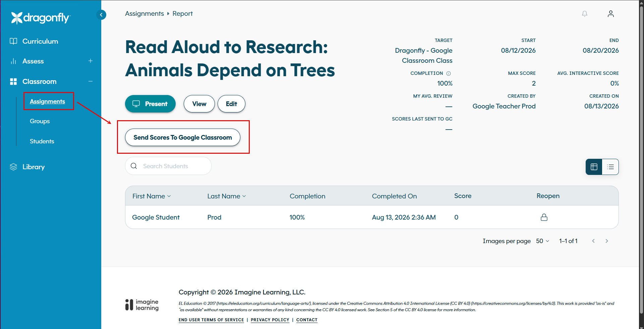Open the user profile icon
644x329 pixels.
coord(611,14)
